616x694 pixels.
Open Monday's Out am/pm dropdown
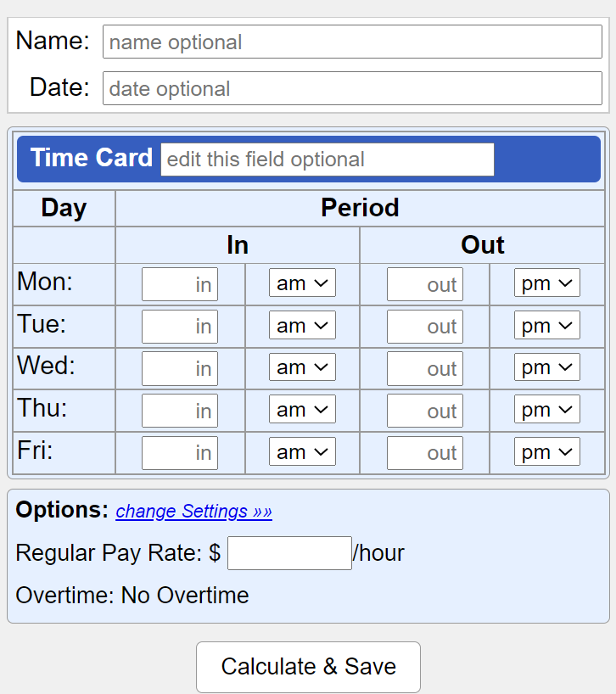click(546, 283)
